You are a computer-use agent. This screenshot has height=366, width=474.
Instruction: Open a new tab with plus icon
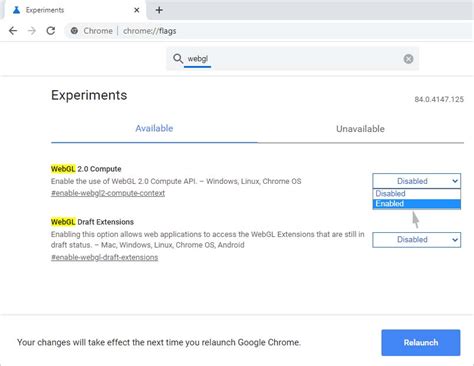pyautogui.click(x=159, y=10)
